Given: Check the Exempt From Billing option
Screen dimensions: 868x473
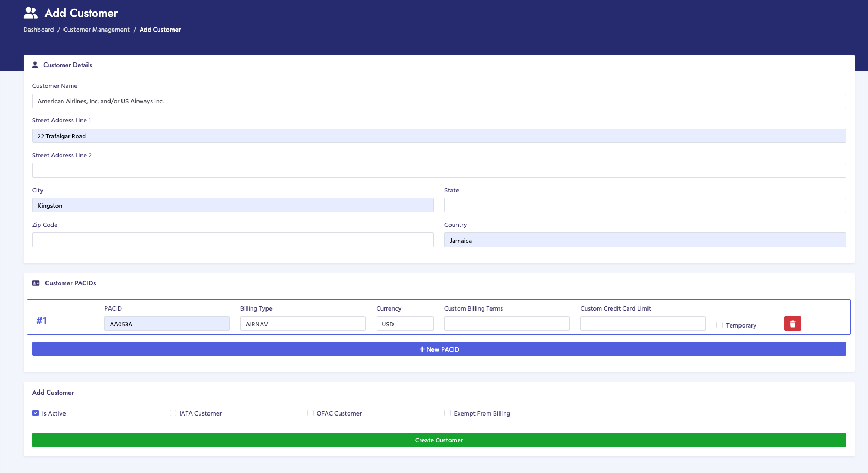Looking at the screenshot, I should pos(448,413).
